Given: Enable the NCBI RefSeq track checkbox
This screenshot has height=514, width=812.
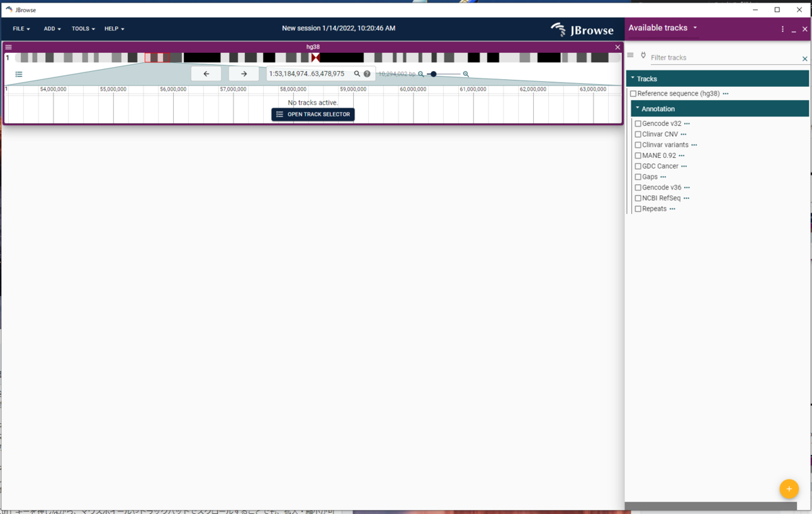Looking at the screenshot, I should [x=638, y=198].
